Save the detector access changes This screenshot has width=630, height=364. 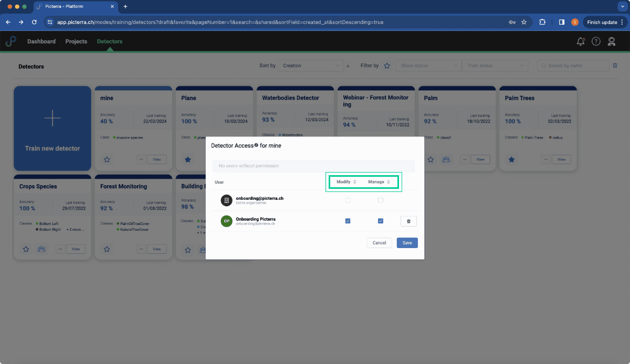pyautogui.click(x=407, y=243)
